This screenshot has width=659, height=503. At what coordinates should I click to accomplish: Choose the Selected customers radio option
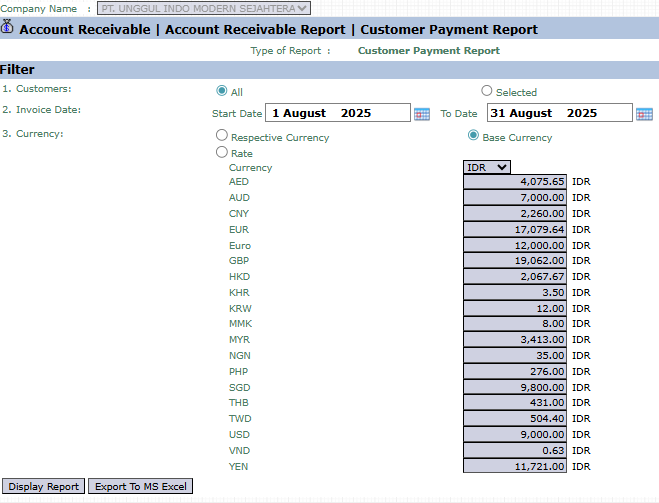coord(487,91)
